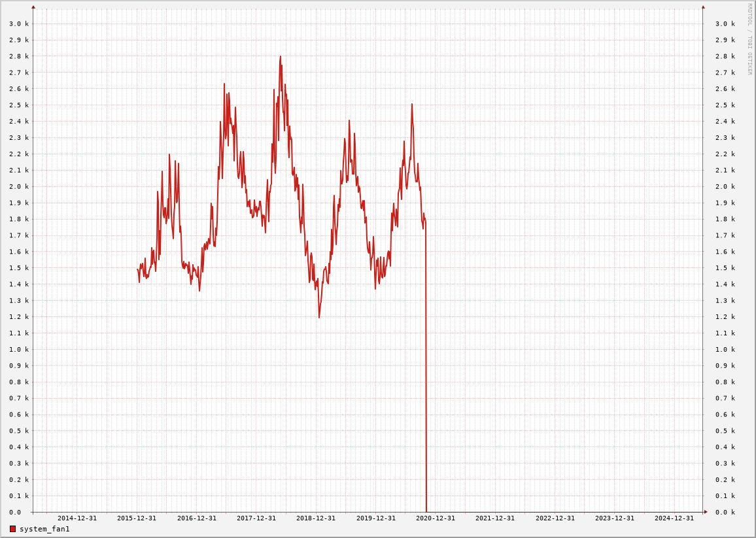Click the arrowhead atop the left vertical axis
Viewport: 756px width, 538px height.
pyautogui.click(x=33, y=7)
